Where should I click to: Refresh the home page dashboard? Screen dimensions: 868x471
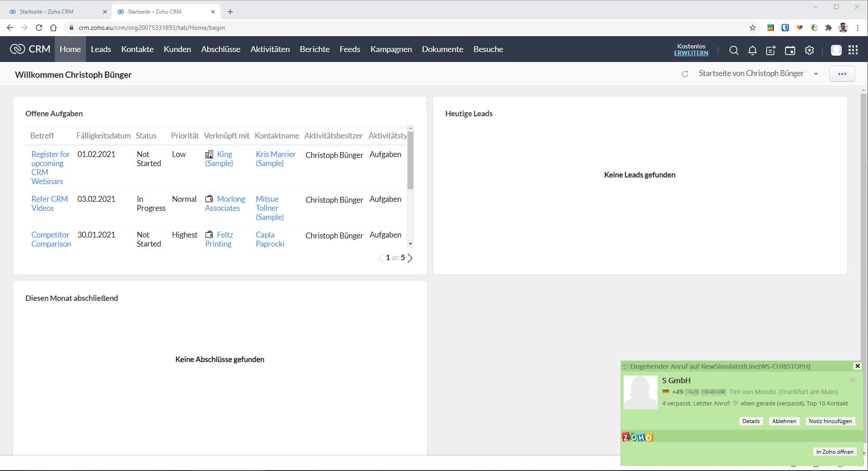(x=685, y=74)
